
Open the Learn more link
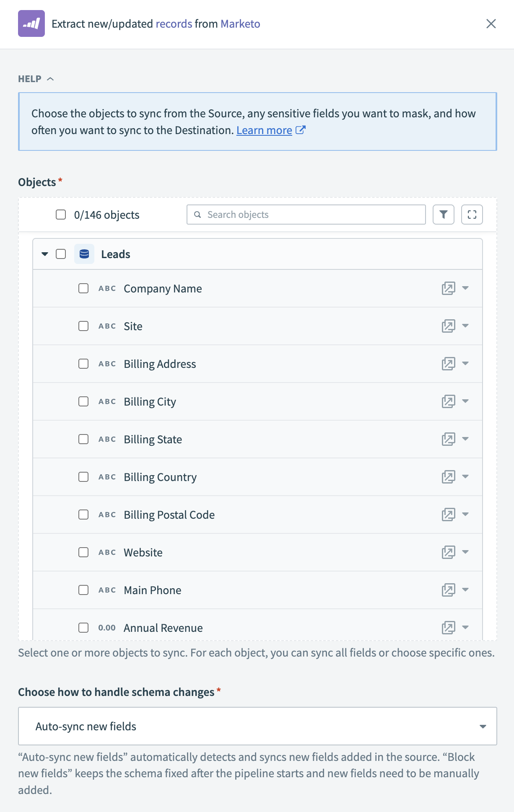[264, 130]
